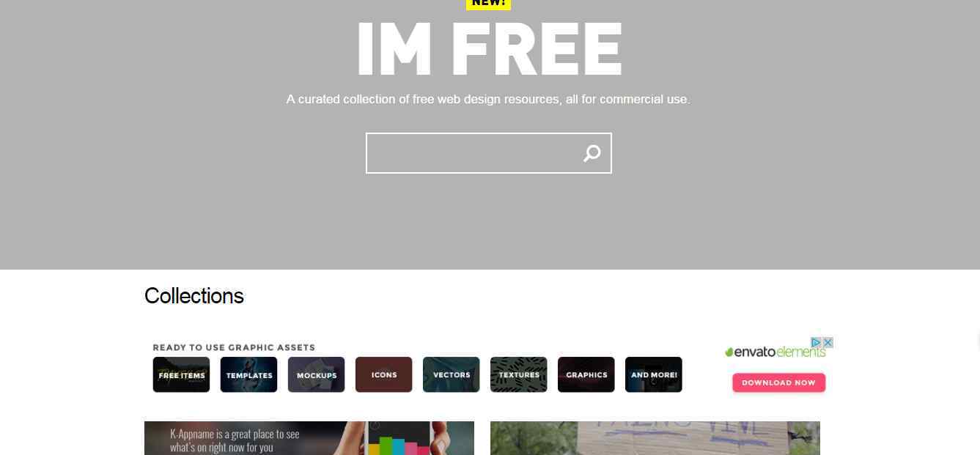Viewport: 980px width, 455px height.
Task: Choose the VECTORS tile
Action: [x=451, y=374]
